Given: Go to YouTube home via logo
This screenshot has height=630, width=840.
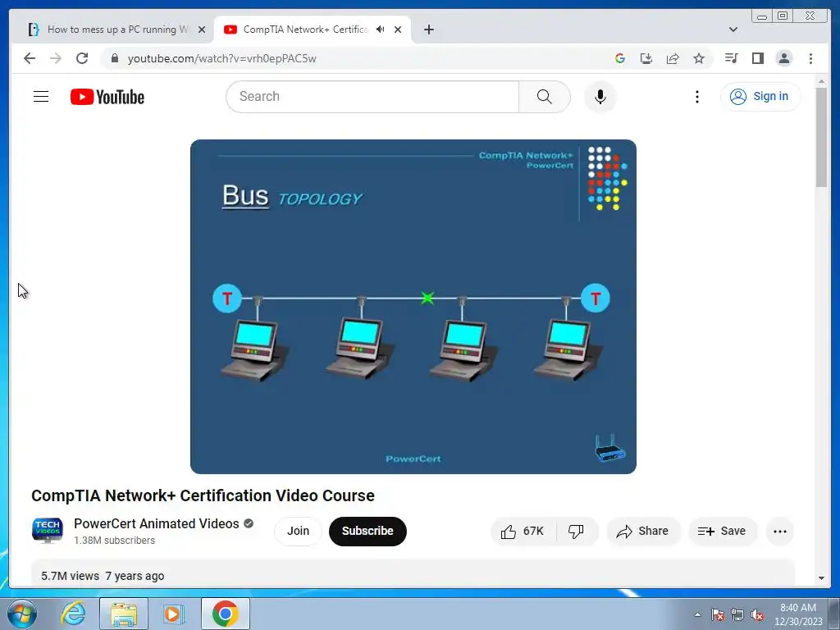Looking at the screenshot, I should 107,97.
